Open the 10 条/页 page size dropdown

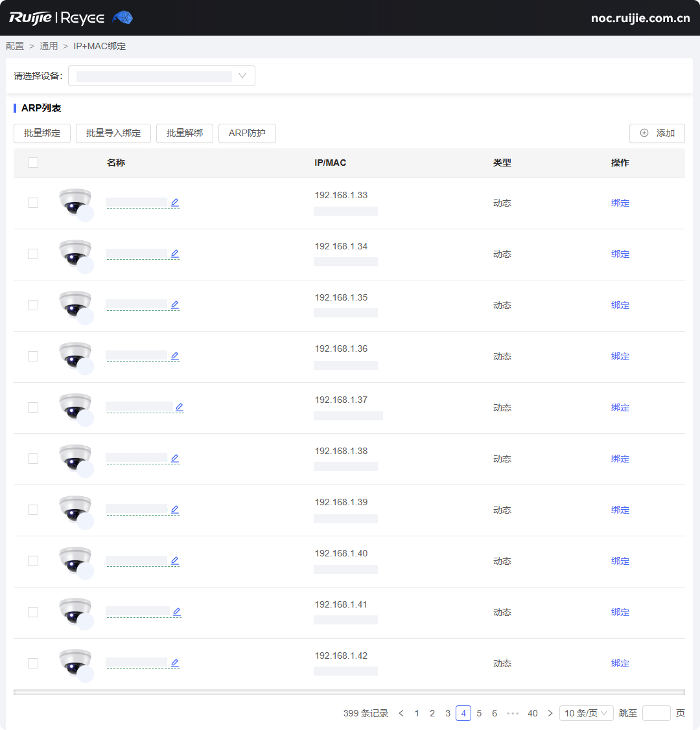[586, 713]
